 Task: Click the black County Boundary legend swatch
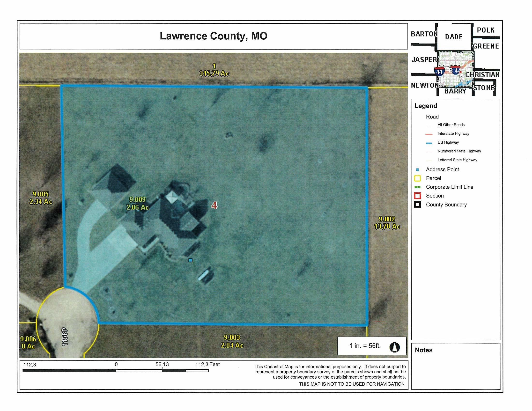[x=418, y=205]
